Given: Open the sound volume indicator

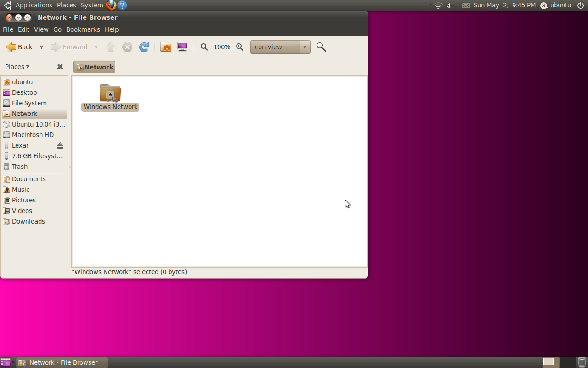Looking at the screenshot, I should pyautogui.click(x=451, y=6).
